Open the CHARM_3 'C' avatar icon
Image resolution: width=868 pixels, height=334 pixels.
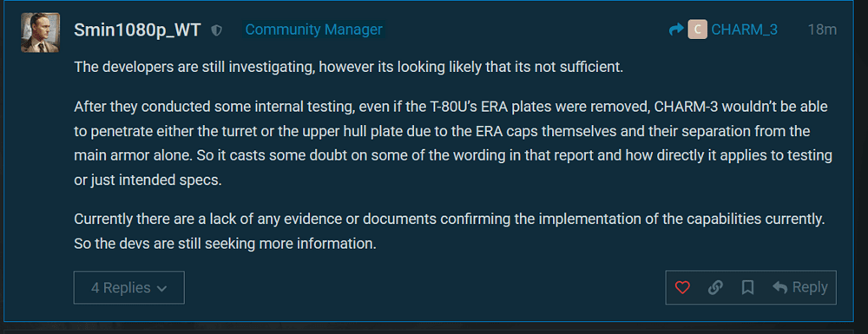(698, 29)
